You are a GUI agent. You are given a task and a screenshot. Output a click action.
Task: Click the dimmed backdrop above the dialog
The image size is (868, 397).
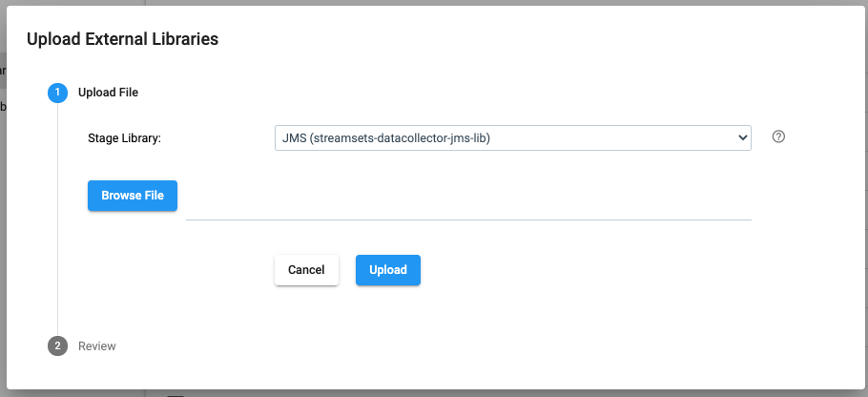click(x=434, y=3)
